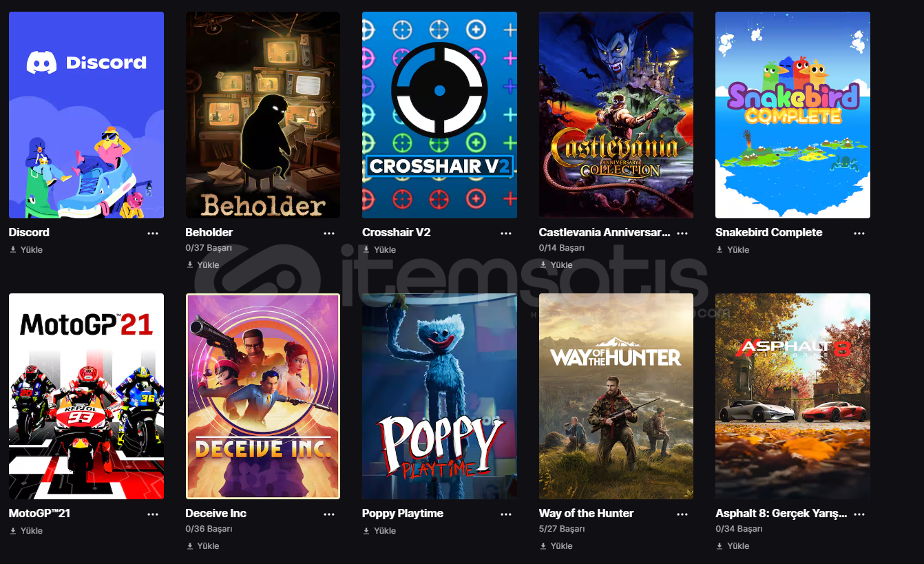Open the three-dot options for Crosshair V2
This screenshot has height=564, width=924.
coord(506,233)
